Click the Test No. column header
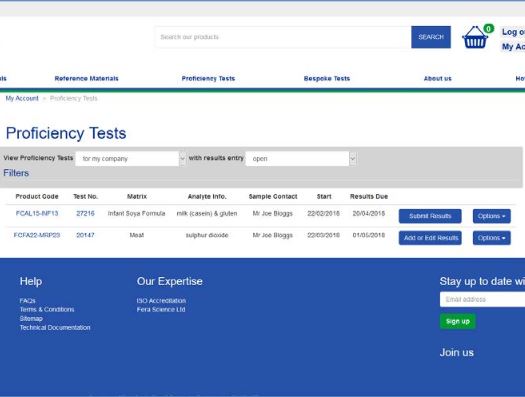 tap(86, 196)
